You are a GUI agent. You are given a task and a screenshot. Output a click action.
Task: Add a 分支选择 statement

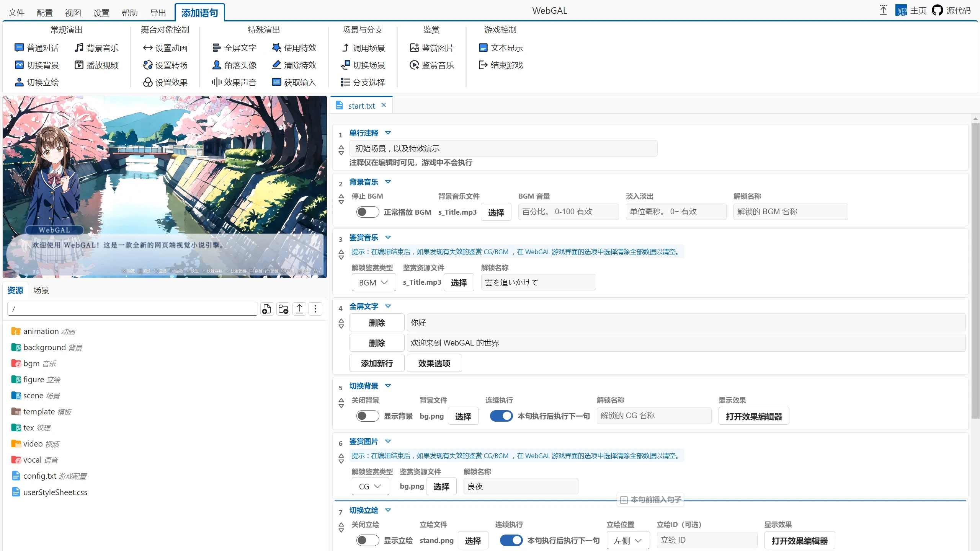pos(363,82)
